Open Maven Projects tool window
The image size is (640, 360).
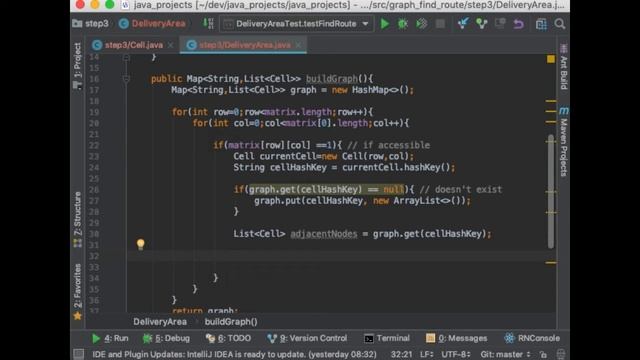tap(564, 142)
